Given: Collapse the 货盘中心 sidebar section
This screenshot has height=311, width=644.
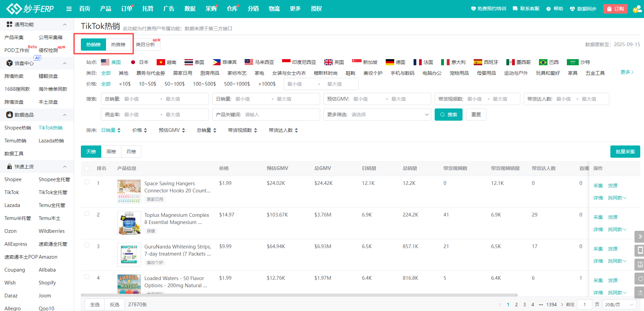Looking at the screenshot, I should [65, 63].
